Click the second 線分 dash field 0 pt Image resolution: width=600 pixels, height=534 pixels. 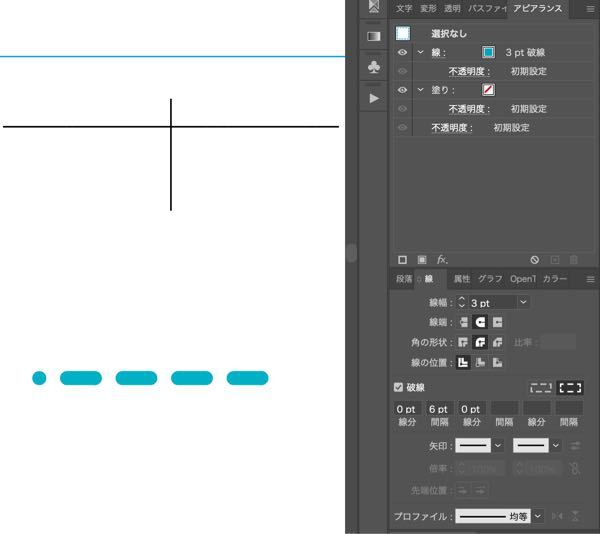pos(472,409)
